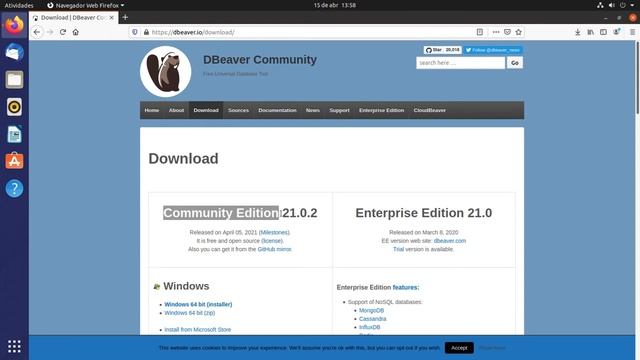
Task: Open LibreOffice Writer from the dock
Action: point(14,134)
